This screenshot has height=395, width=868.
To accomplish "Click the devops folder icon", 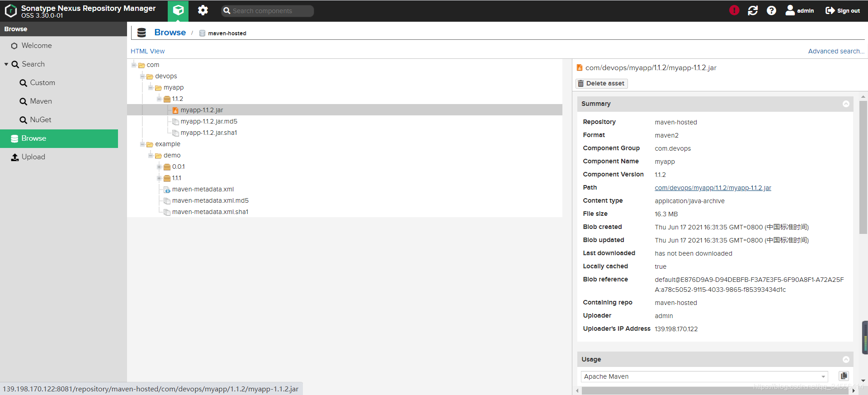I will coord(150,76).
